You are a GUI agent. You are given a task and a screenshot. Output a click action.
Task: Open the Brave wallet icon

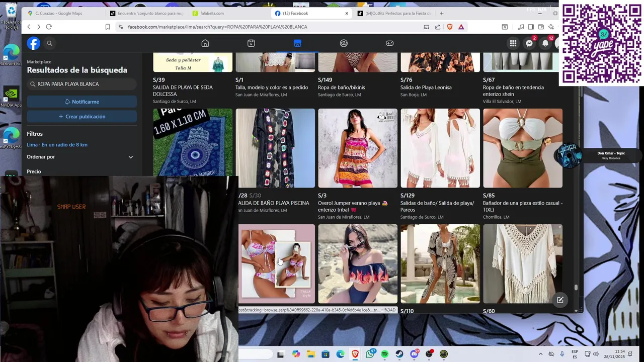(x=541, y=27)
